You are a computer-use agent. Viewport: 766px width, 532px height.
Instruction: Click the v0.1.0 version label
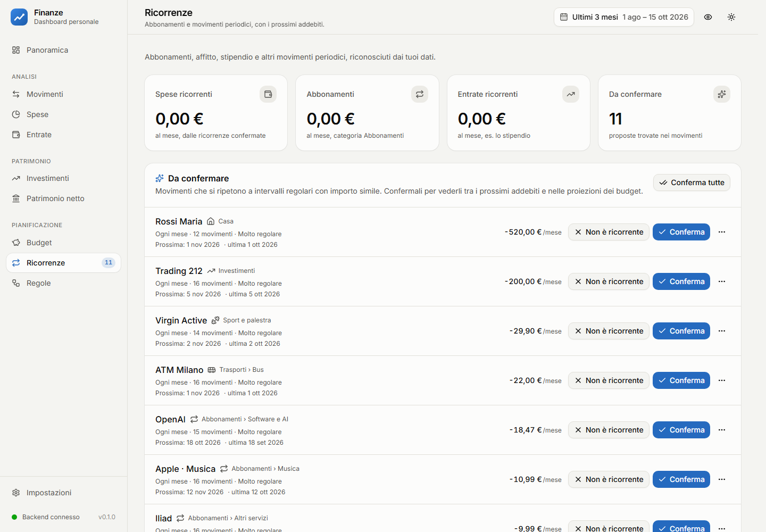(107, 517)
